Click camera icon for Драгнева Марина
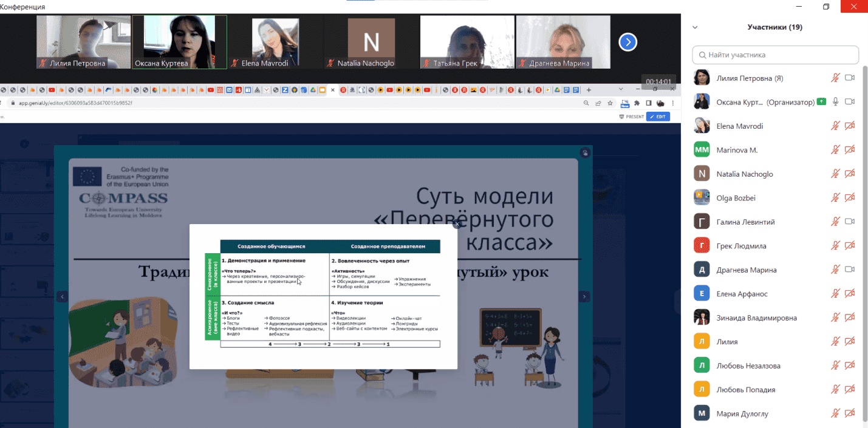 point(850,270)
